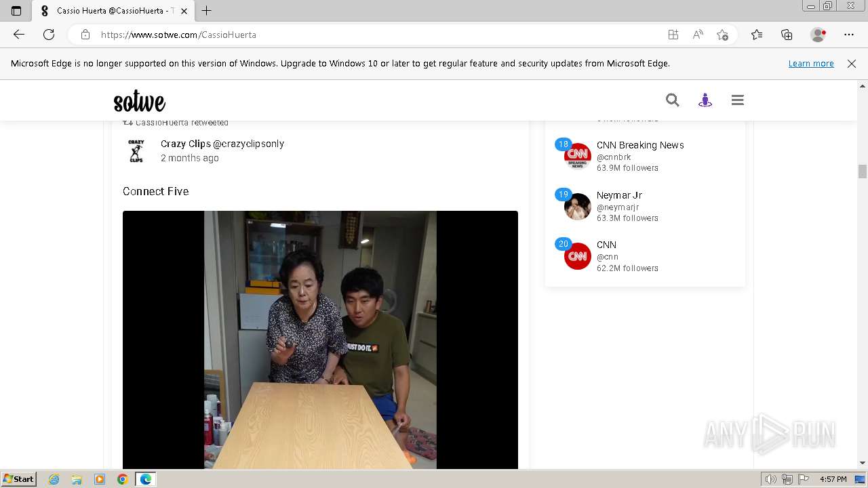
Task: Dismiss the Edge unsupported notification bar
Action: tap(852, 64)
